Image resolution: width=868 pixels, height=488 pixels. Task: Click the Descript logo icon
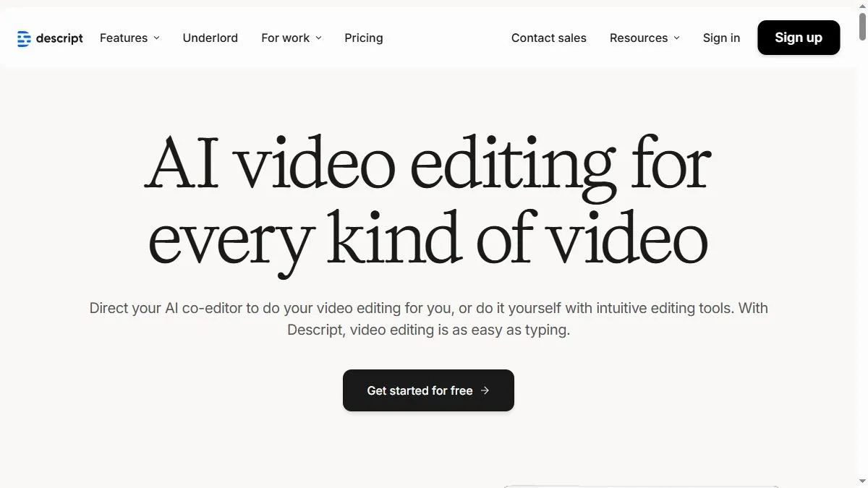24,38
